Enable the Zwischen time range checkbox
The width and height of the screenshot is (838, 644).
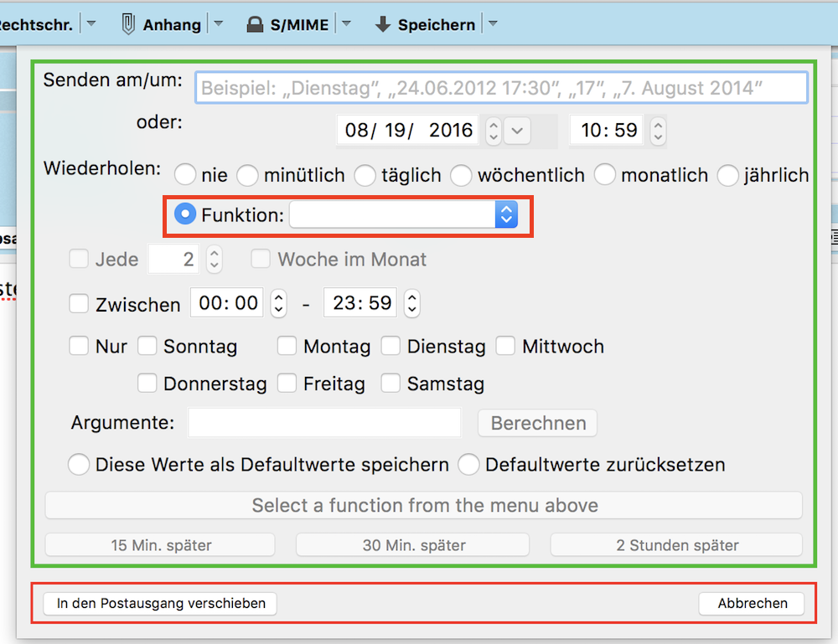[x=80, y=303]
